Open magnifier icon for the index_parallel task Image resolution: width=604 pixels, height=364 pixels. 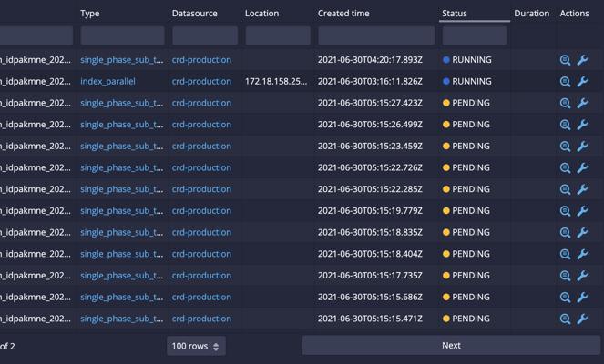[x=565, y=82]
